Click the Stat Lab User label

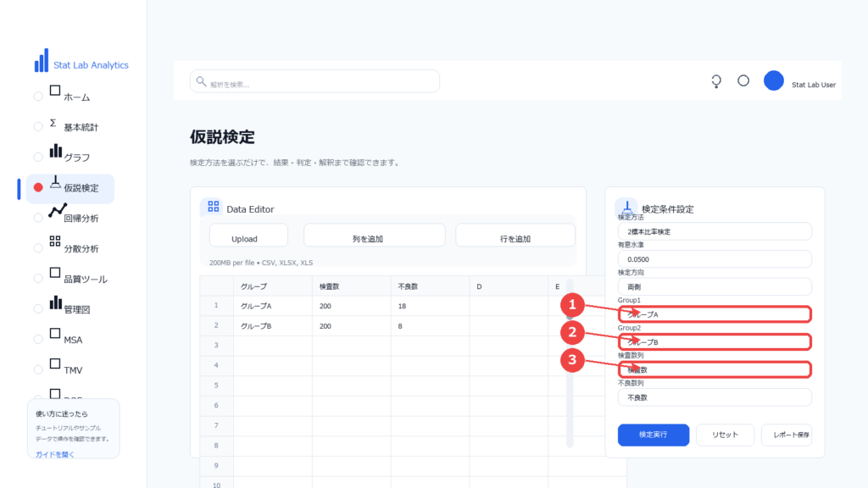coord(813,85)
